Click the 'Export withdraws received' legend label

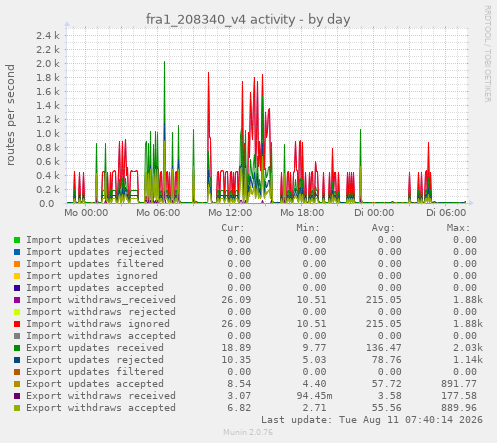101,396
